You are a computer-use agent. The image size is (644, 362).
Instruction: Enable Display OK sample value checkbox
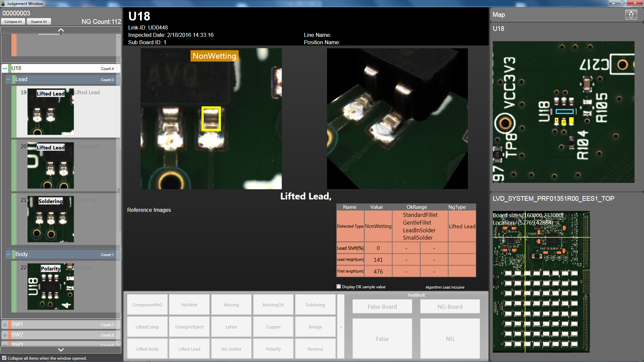click(x=339, y=287)
